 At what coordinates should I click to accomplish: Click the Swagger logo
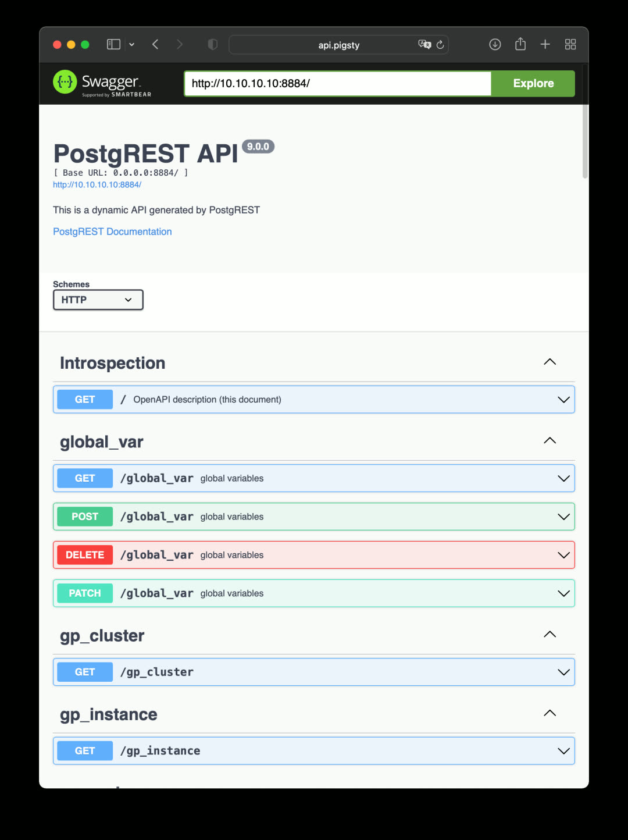[102, 83]
